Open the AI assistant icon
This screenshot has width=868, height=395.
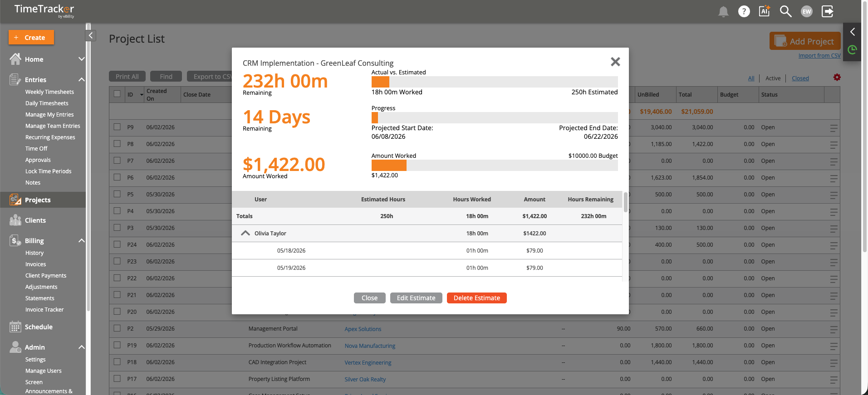coord(765,11)
